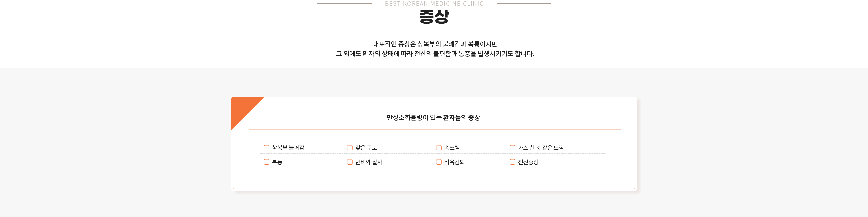868x217 pixels.
Task: Click the 가스 찬 것 같은 느낌 label
Action: point(541,148)
